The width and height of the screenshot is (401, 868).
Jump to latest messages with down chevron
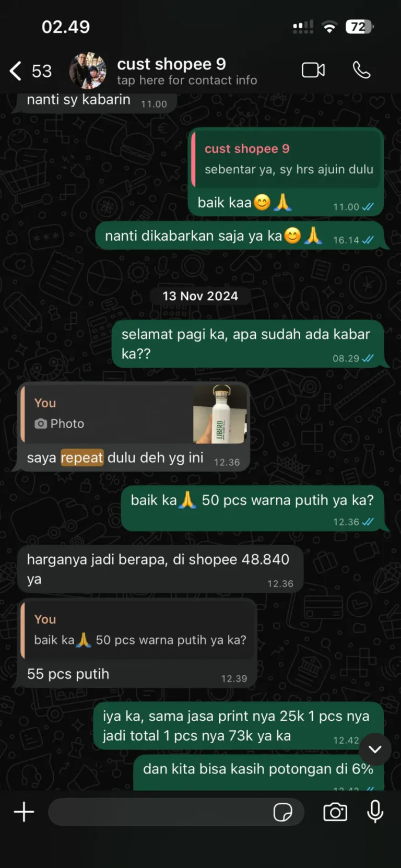375,749
